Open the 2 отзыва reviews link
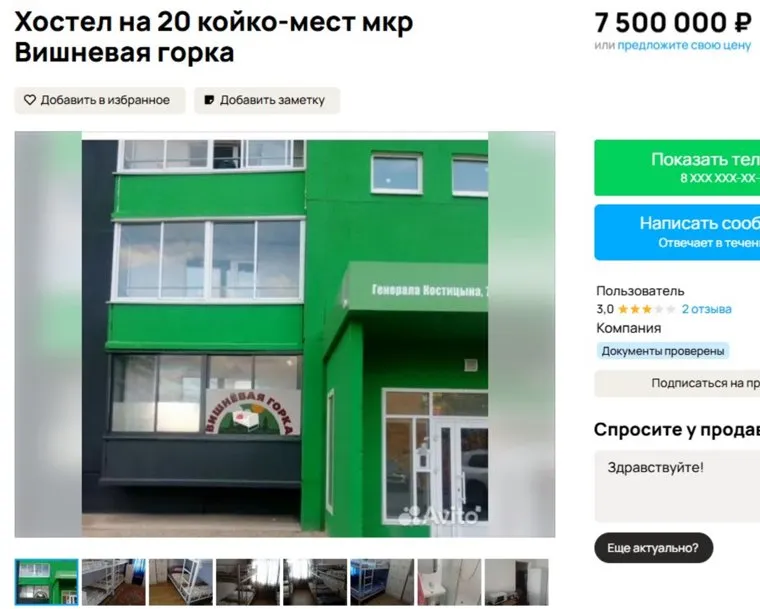 click(706, 309)
